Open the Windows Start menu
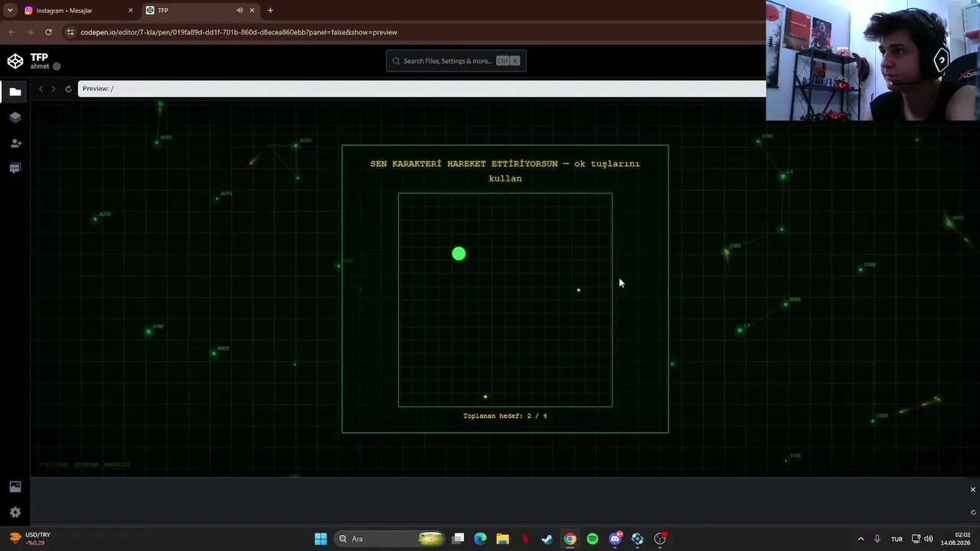The width and height of the screenshot is (980, 551). [321, 539]
